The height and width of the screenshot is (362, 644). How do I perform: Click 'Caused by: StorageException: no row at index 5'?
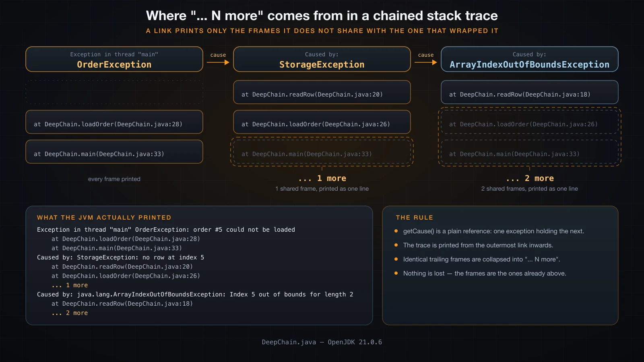coord(120,257)
